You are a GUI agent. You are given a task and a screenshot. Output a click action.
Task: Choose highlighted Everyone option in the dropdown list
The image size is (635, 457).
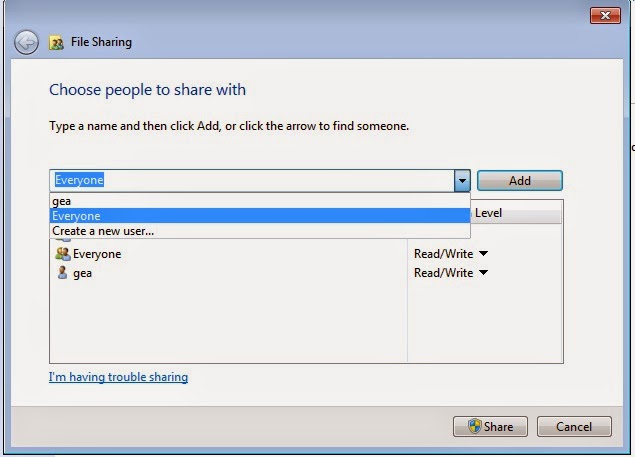point(76,216)
